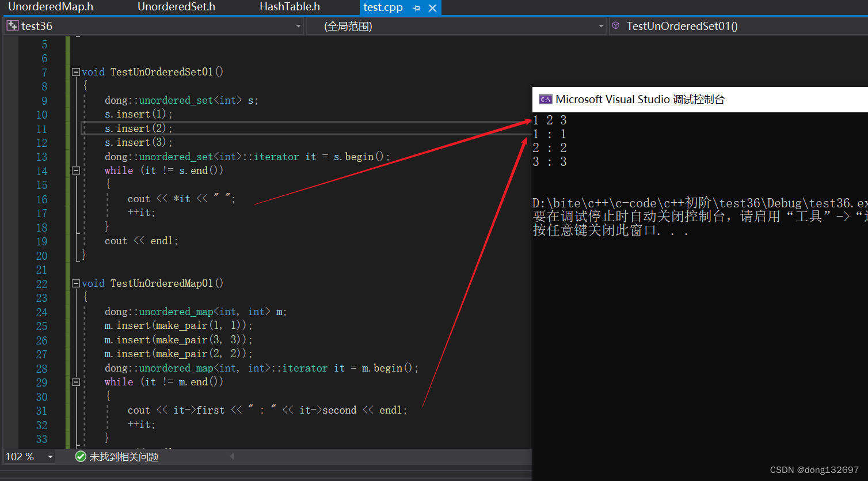Collapse the while loop on line 14
The width and height of the screenshot is (868, 481).
(x=75, y=171)
